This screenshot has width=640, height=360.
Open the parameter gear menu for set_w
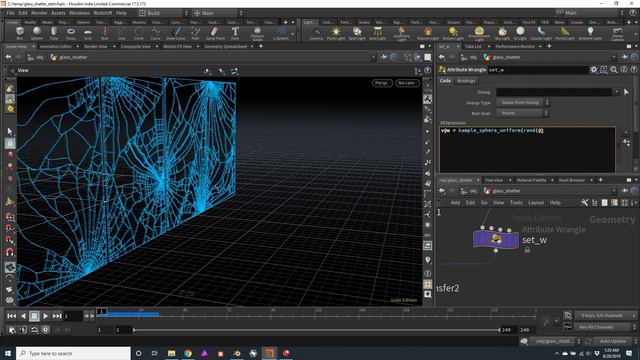tap(593, 70)
